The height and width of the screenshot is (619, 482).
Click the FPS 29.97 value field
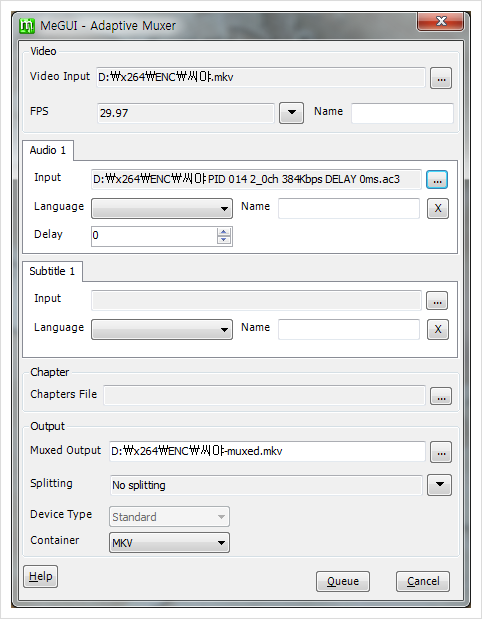[186, 113]
